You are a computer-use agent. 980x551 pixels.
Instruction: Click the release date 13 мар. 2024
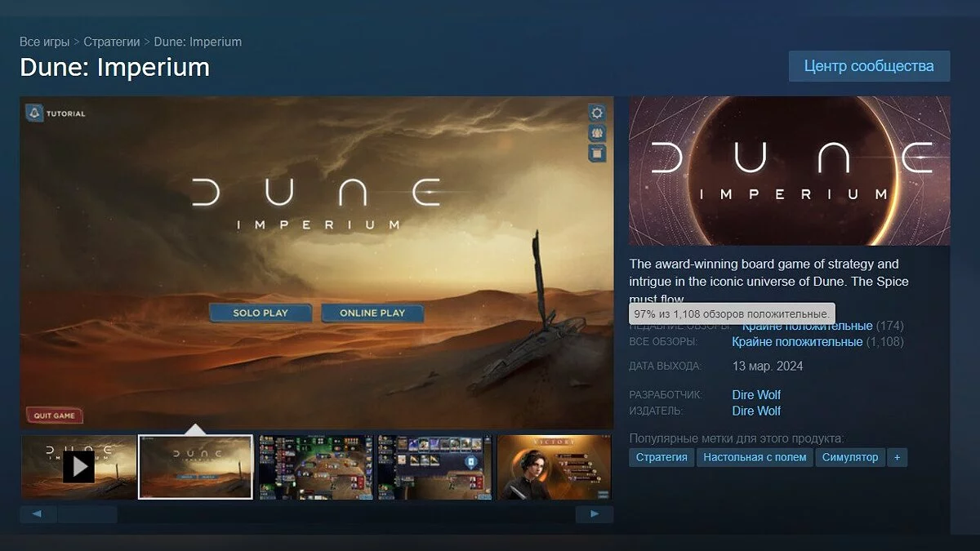[768, 366]
